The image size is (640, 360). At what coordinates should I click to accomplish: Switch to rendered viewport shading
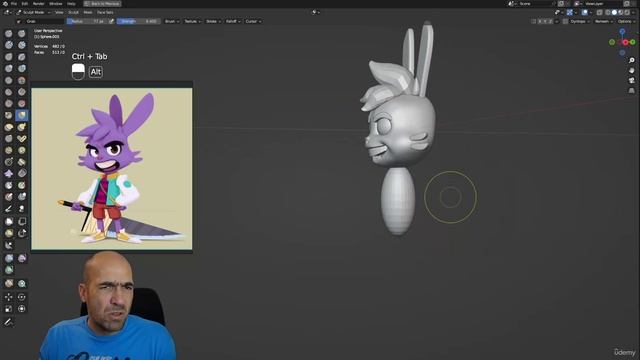pyautogui.click(x=627, y=12)
